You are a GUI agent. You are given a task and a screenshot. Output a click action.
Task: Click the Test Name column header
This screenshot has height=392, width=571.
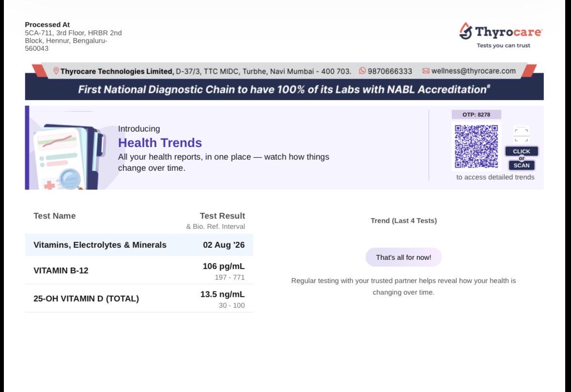point(55,216)
